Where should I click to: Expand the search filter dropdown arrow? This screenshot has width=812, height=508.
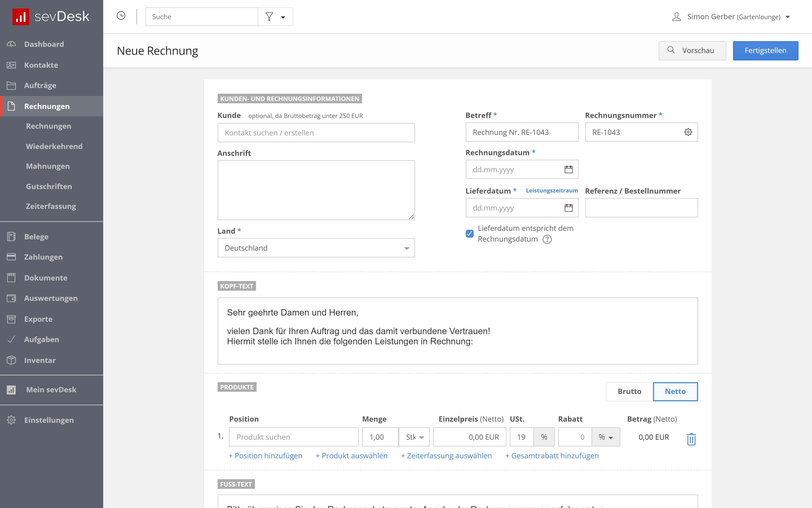283,17
